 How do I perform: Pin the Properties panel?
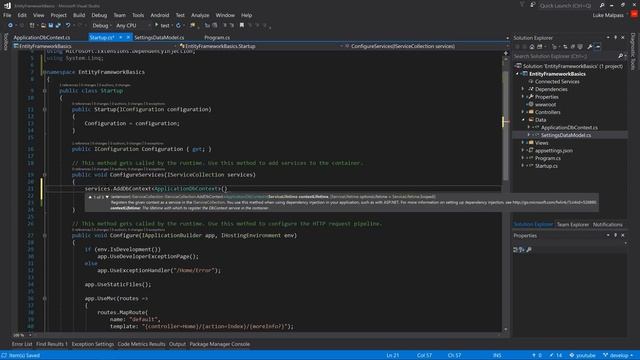[616, 236]
